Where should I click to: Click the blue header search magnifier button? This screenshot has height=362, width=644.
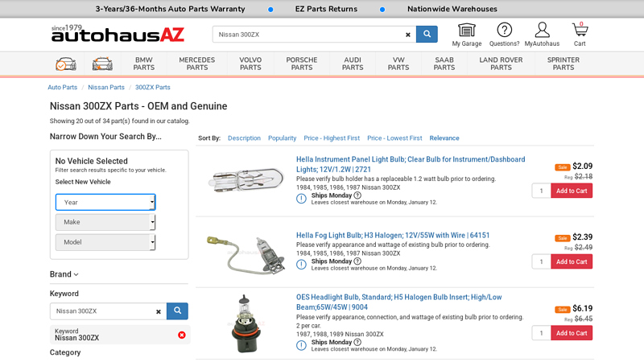coord(427,34)
